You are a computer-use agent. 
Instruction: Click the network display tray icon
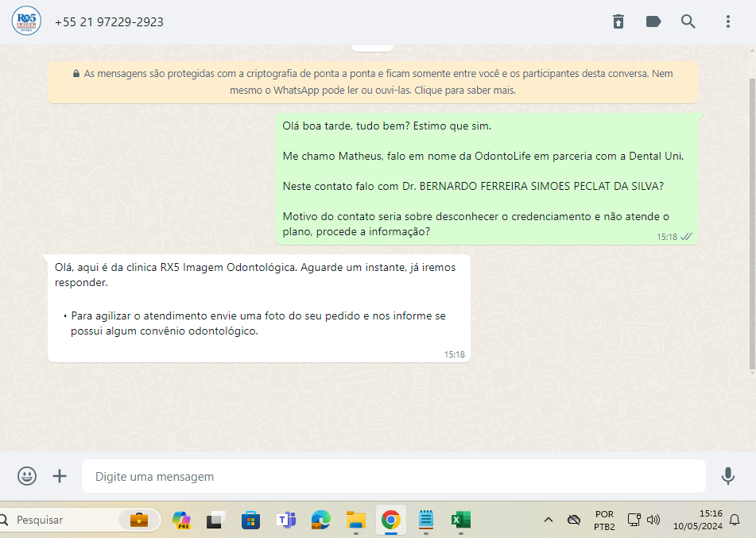tap(634, 520)
